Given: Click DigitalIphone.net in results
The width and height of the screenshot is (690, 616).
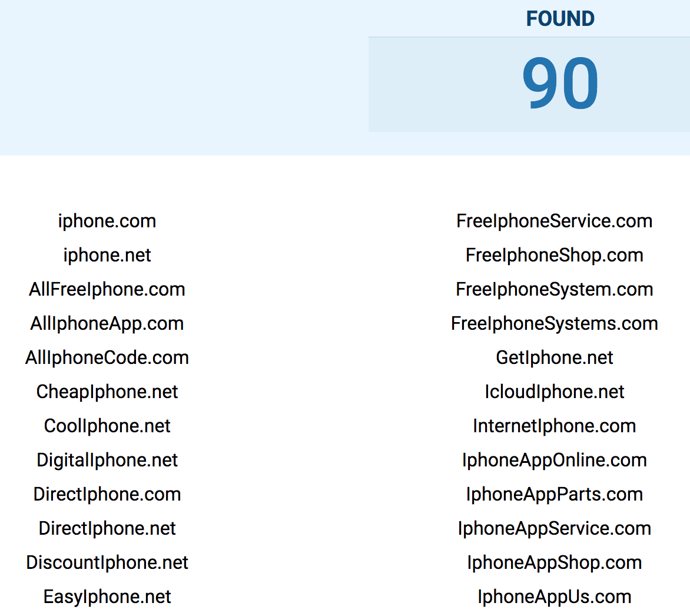Looking at the screenshot, I should (107, 461).
